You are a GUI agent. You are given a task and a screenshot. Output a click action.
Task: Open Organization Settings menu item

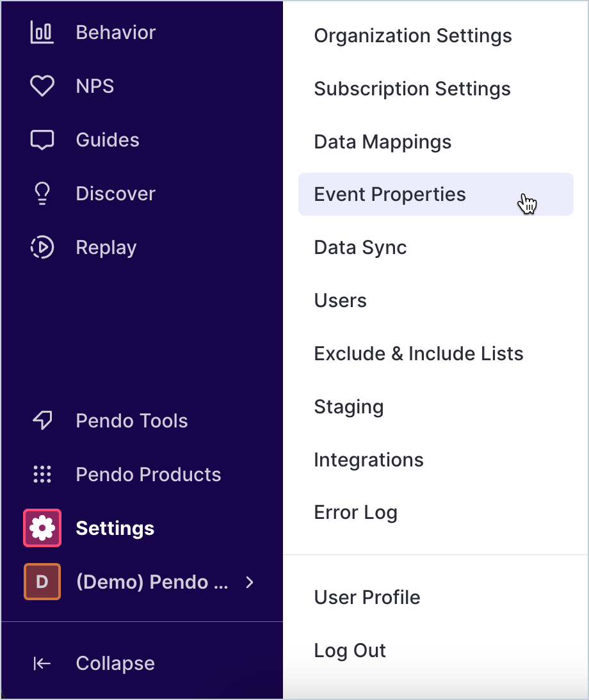click(x=413, y=36)
